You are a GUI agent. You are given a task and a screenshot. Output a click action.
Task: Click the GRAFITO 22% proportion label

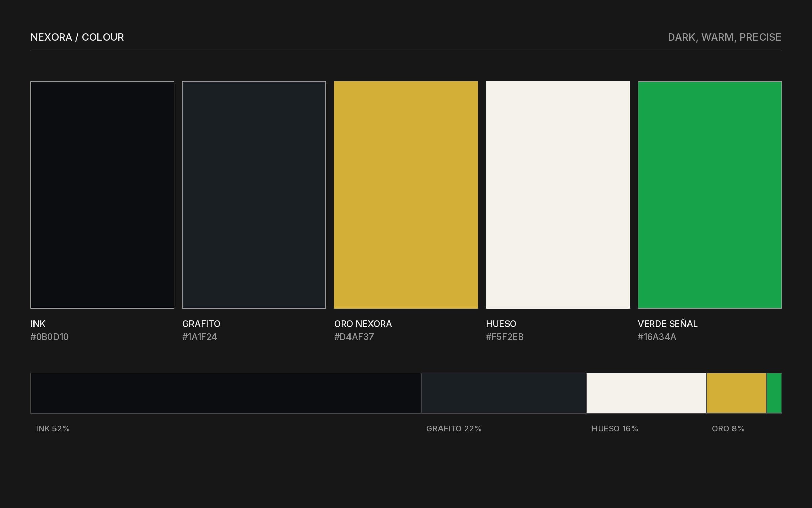pos(454,429)
